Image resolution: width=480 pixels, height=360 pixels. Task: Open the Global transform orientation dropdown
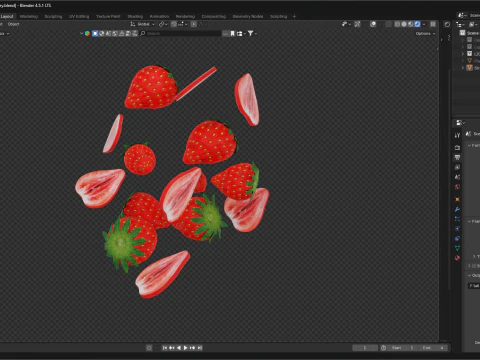[143, 24]
